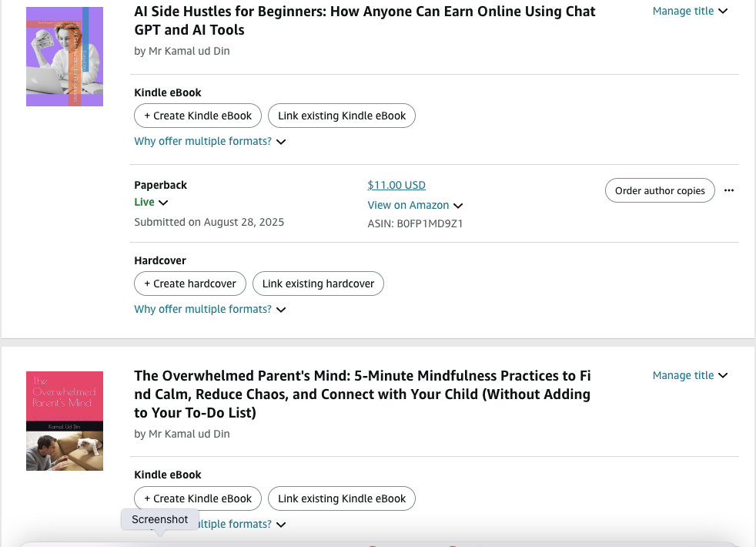The height and width of the screenshot is (547, 756).
Task: Expand multiple formats chevron for Overwhelmed Parent's Mind
Action: [281, 525]
